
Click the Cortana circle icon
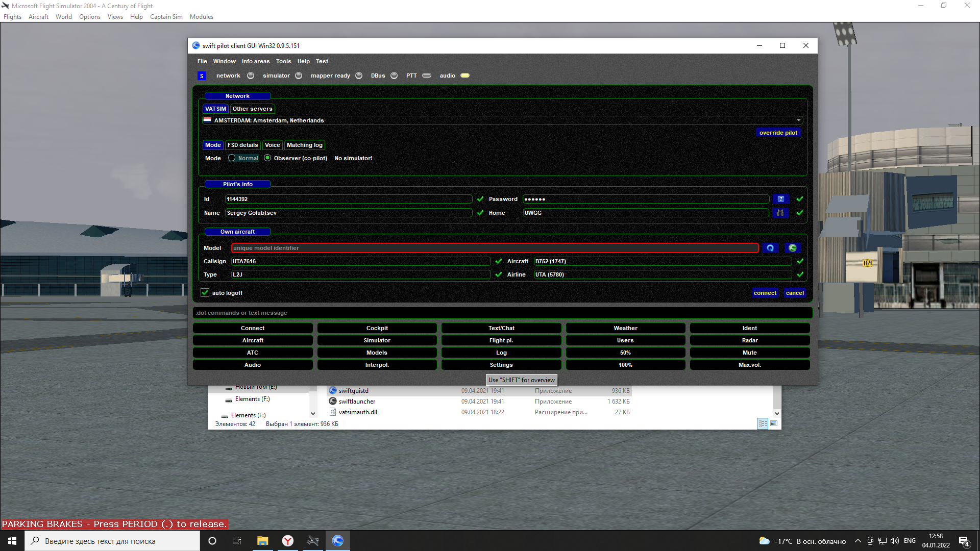212,541
